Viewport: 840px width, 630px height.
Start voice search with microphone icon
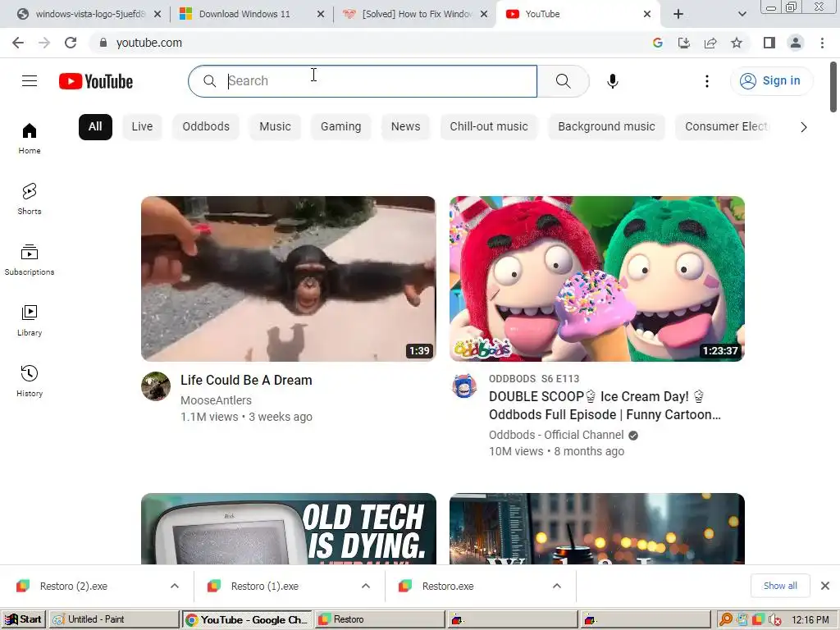tap(613, 81)
